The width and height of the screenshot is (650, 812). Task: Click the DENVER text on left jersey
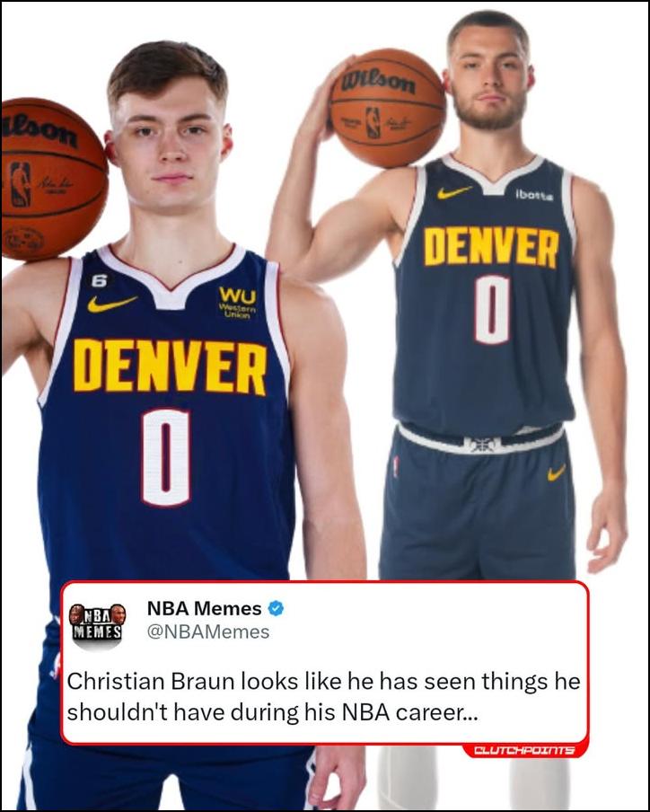(x=170, y=366)
